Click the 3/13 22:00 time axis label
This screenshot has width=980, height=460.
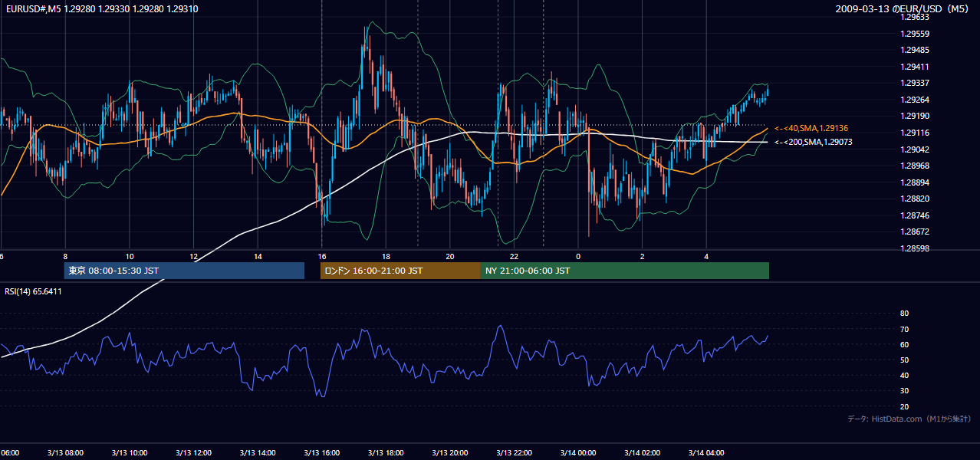[x=514, y=452]
